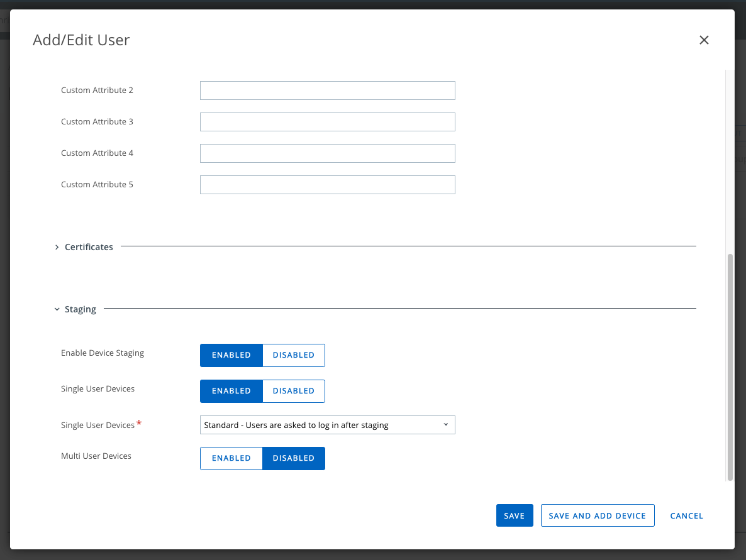Close the Add/Edit User dialog
Image resolution: width=746 pixels, height=560 pixels.
(x=704, y=40)
